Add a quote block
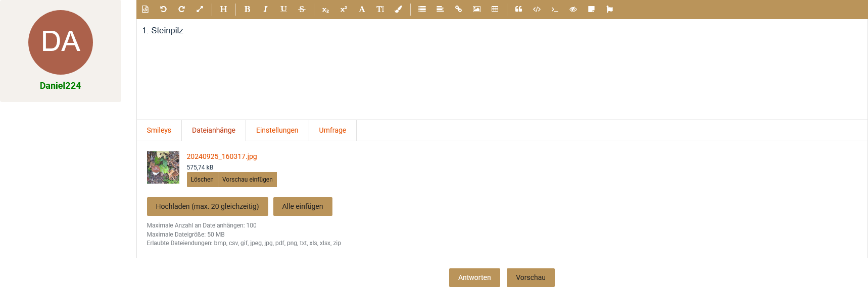The image size is (868, 287). [x=518, y=9]
